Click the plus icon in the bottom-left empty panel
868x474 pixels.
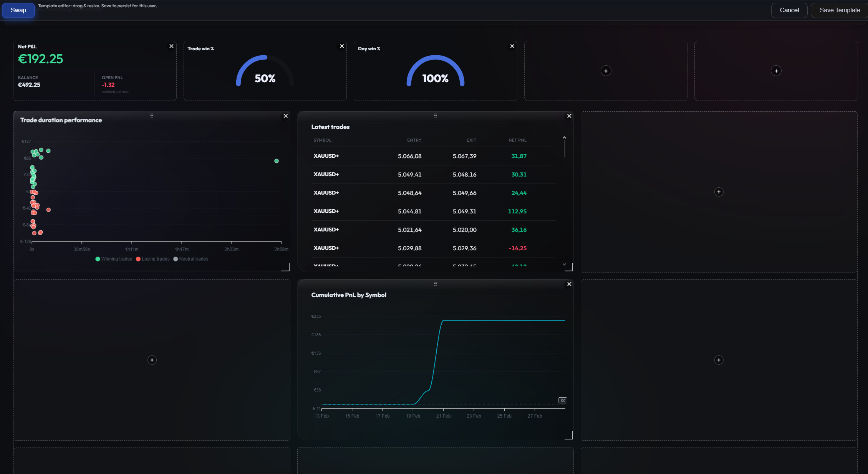pos(152,360)
